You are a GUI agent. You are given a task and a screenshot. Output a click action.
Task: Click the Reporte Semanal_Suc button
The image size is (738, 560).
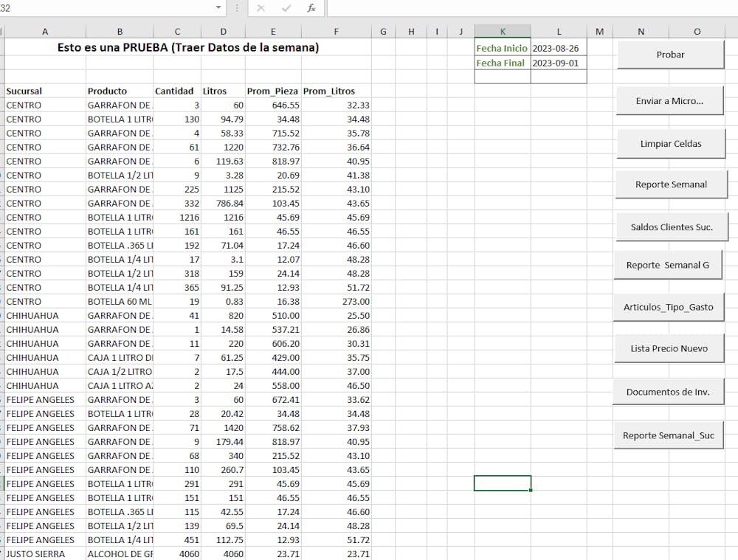(x=668, y=435)
